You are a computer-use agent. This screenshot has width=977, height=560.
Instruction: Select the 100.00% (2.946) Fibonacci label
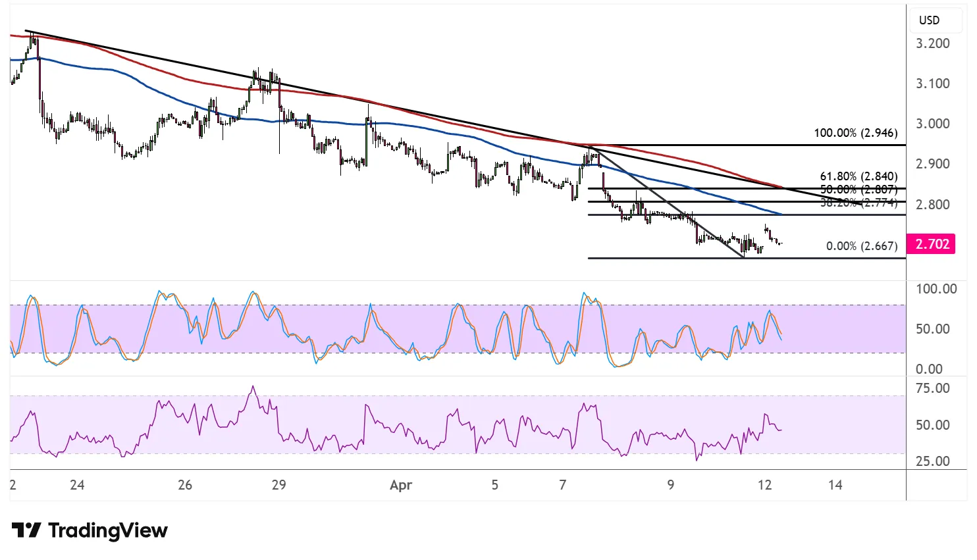point(855,133)
